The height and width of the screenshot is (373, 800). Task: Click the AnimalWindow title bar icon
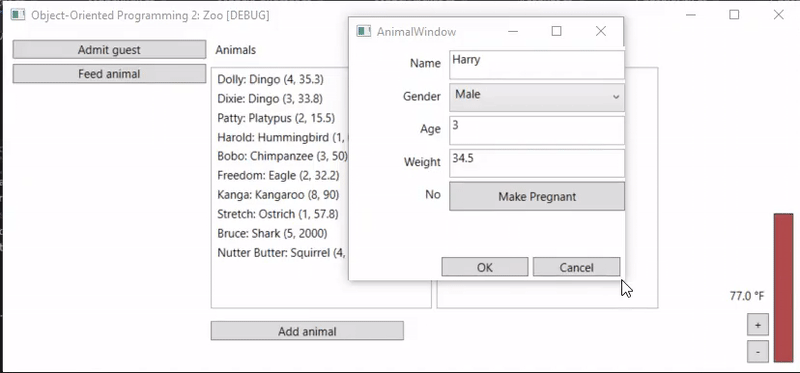pyautogui.click(x=364, y=32)
